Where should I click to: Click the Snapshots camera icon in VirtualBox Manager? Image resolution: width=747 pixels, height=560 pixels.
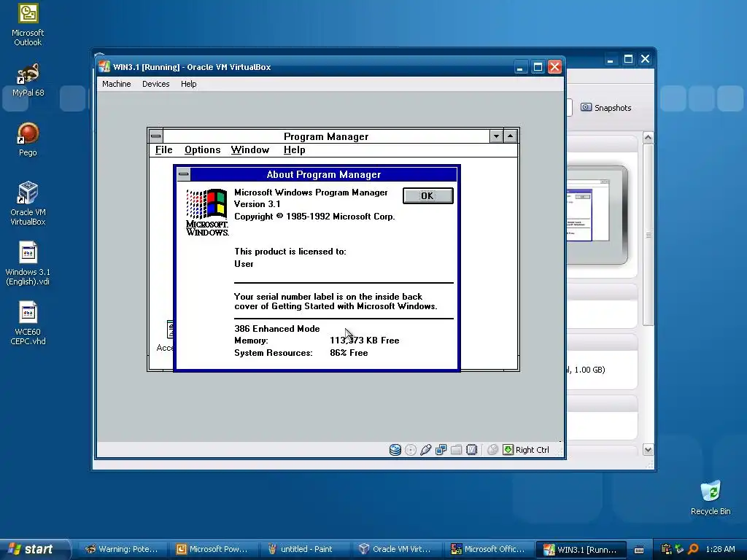pyautogui.click(x=586, y=108)
